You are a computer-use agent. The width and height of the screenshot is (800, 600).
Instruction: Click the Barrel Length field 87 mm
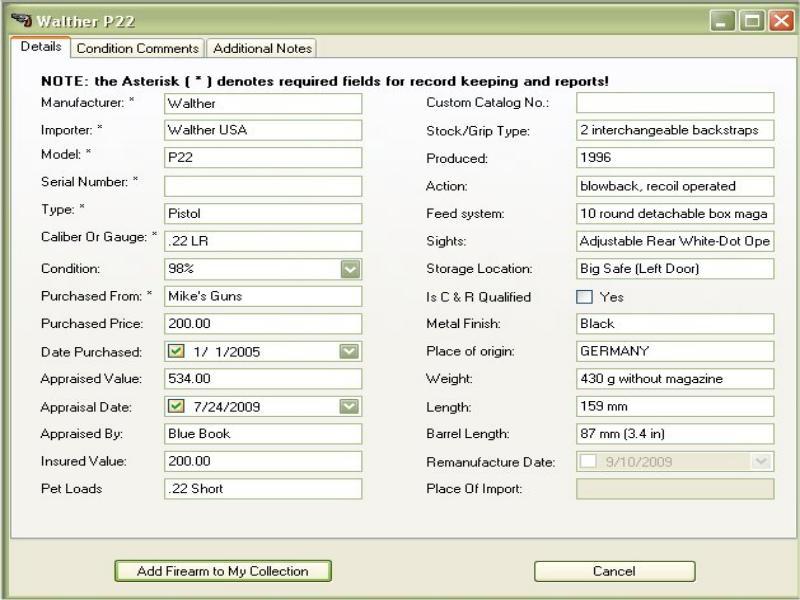pyautogui.click(x=675, y=434)
